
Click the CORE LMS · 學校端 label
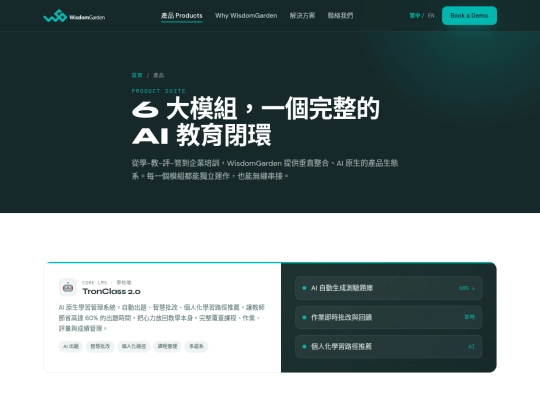pyautogui.click(x=106, y=282)
